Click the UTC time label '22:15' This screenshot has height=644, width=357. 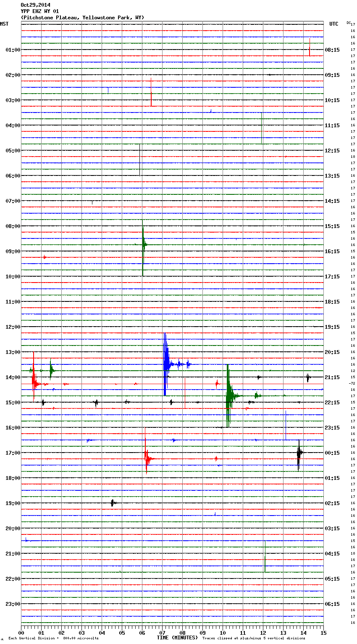click(x=332, y=403)
